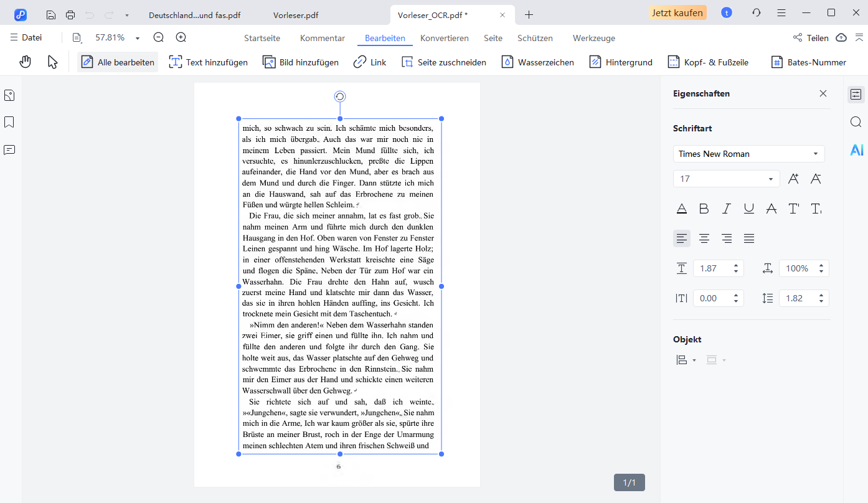Open the comments sidebar panel
Image resolution: width=868 pixels, height=503 pixels.
coord(9,150)
